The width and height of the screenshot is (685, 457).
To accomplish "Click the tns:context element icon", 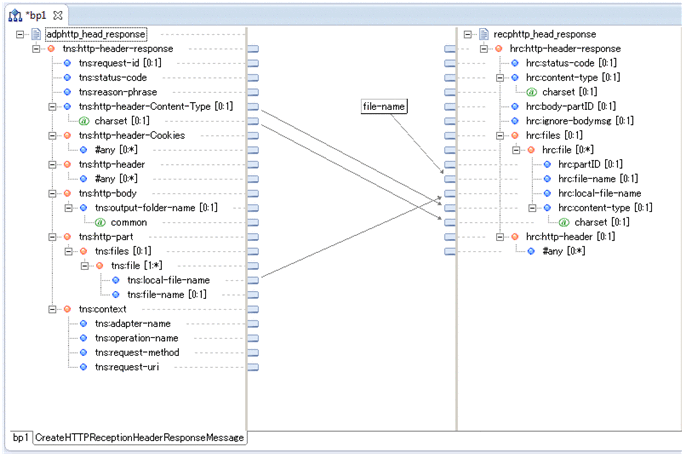I will [68, 309].
